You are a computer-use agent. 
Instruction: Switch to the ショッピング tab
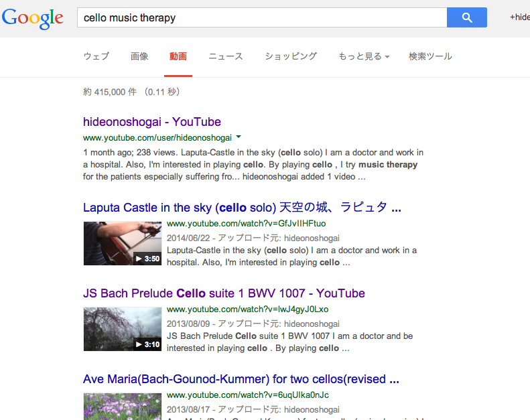[291, 56]
